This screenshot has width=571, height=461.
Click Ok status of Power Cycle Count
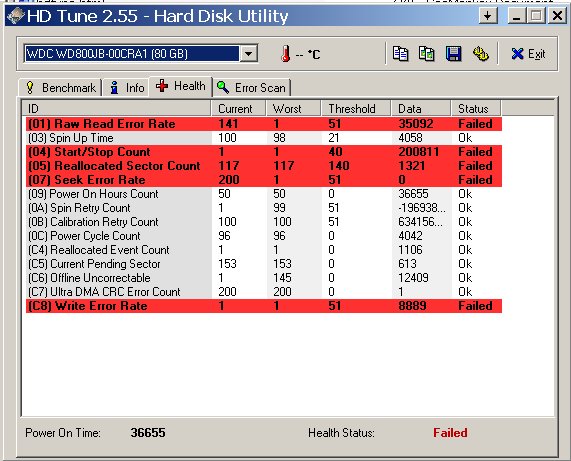pos(465,236)
